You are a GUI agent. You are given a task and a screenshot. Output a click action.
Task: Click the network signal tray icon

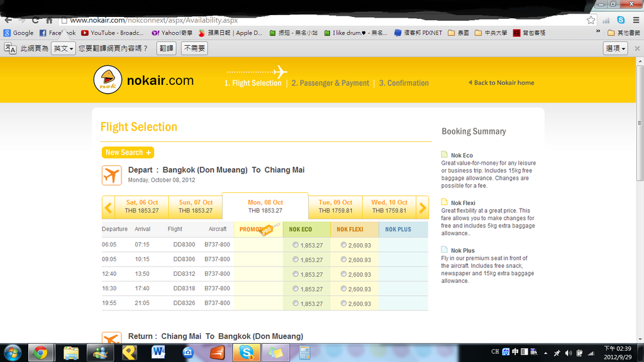[x=591, y=353]
